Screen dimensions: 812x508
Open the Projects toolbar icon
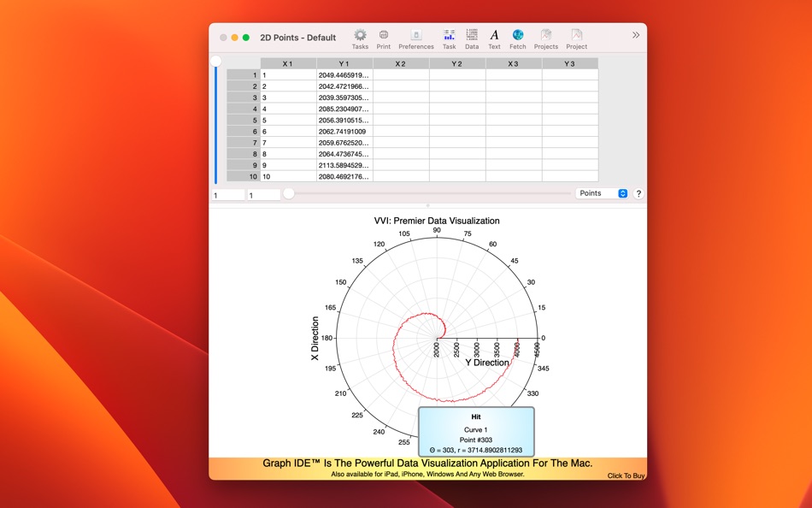click(x=546, y=35)
